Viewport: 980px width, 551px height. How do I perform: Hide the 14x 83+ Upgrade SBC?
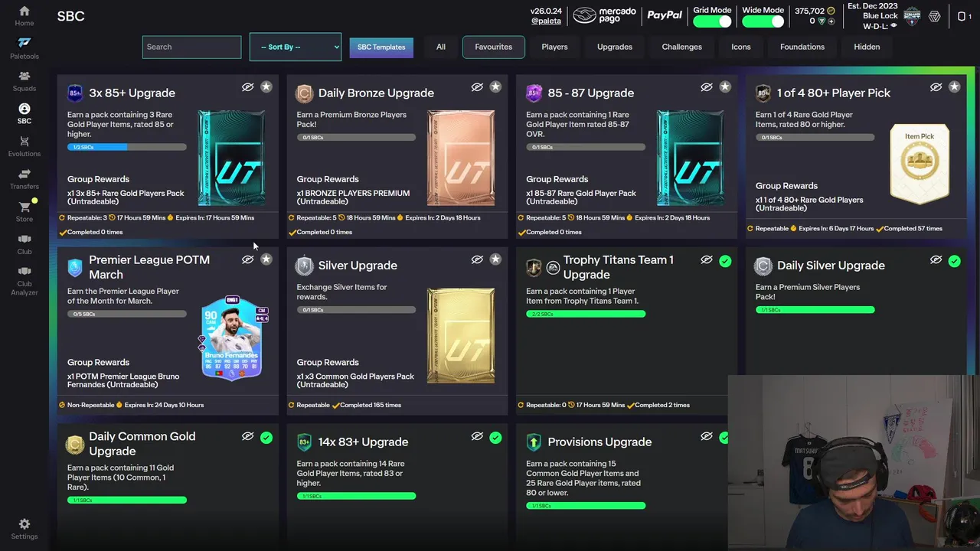click(x=477, y=436)
